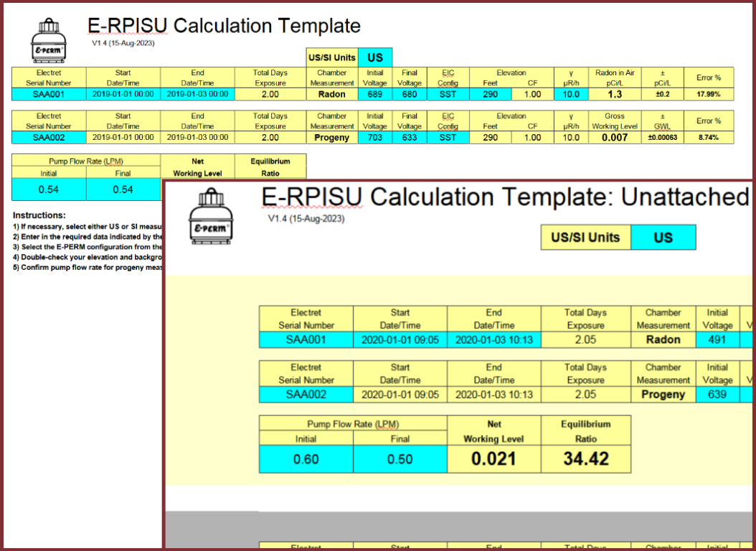Click Radon cell in Unattached template
Screen dimensions: 756x551
pos(663,339)
